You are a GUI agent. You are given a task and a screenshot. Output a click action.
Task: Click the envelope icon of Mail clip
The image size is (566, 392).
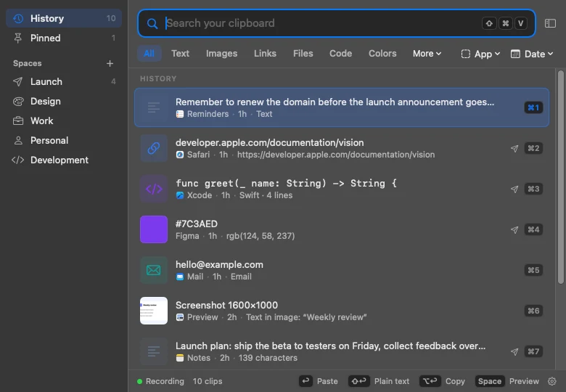(154, 270)
